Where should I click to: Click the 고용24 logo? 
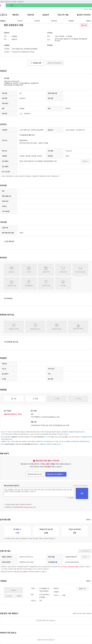[x=3, y=15]
